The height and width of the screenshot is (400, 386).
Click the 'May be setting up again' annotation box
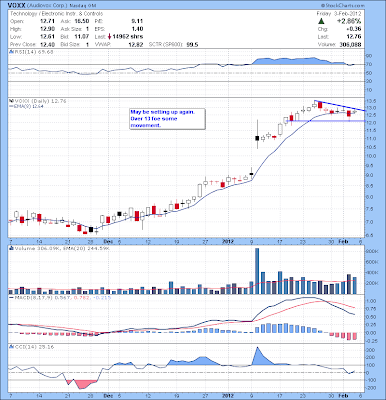point(167,119)
